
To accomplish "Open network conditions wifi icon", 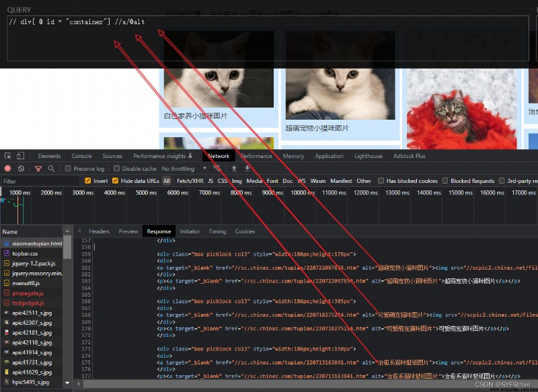I will 217,168.
